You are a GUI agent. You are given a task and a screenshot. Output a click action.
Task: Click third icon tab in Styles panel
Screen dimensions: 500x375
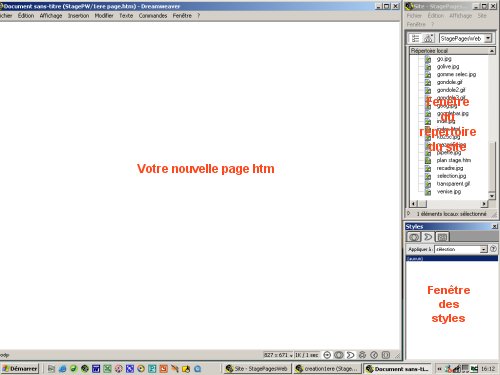point(442,237)
